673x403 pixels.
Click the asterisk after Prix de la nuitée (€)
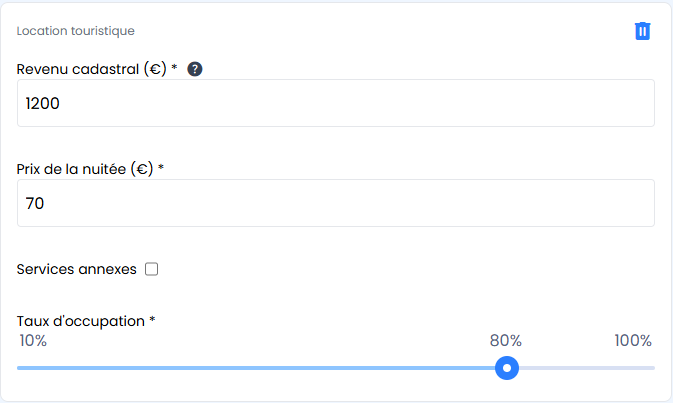click(161, 168)
